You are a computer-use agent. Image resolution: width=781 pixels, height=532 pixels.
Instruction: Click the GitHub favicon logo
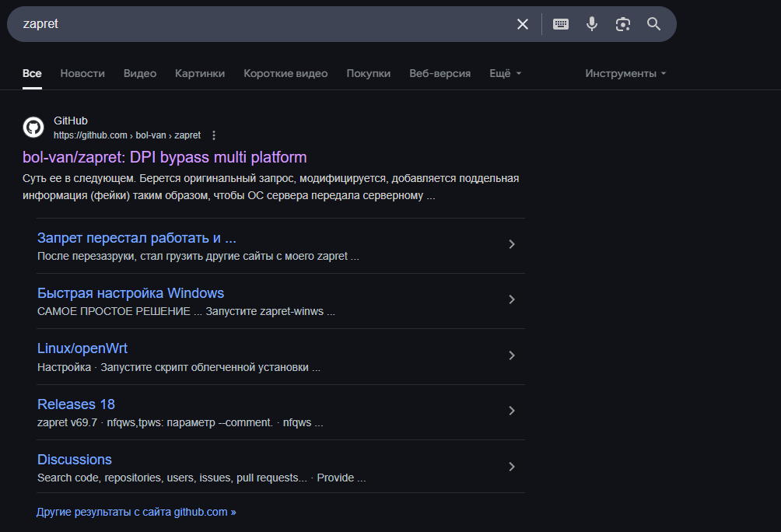(33, 128)
